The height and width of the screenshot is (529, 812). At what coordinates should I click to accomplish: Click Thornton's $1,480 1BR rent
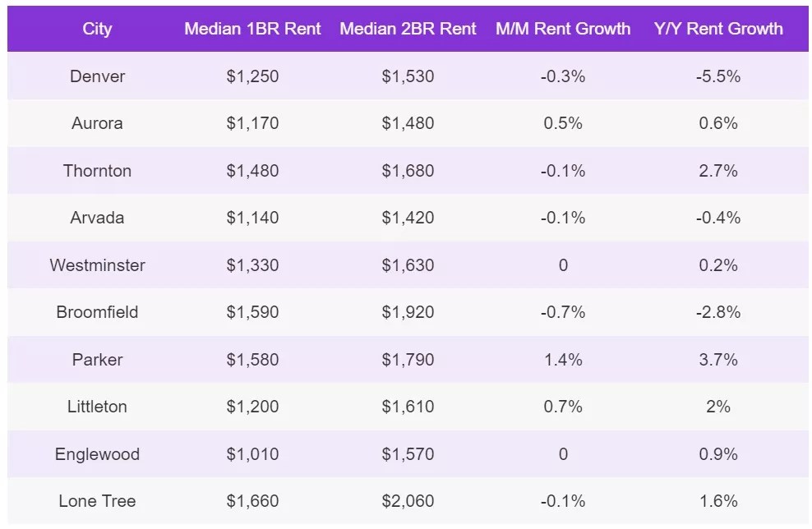[252, 171]
